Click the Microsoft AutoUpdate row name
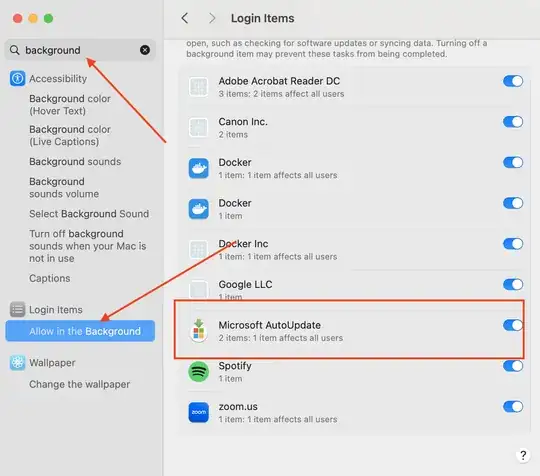 coord(270,325)
